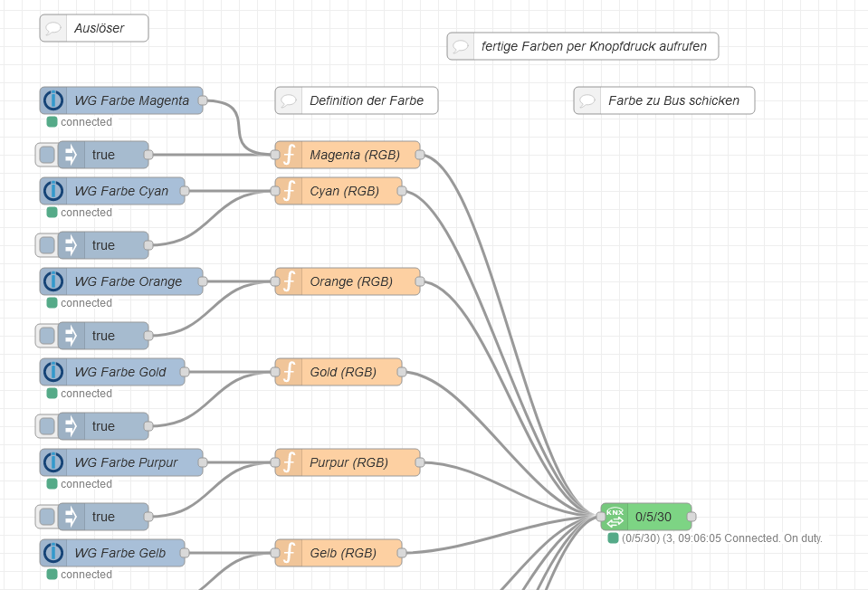Click the ioBroker icon on WG Farbe Magenta
Screen dimensions: 868x590
click(x=53, y=100)
